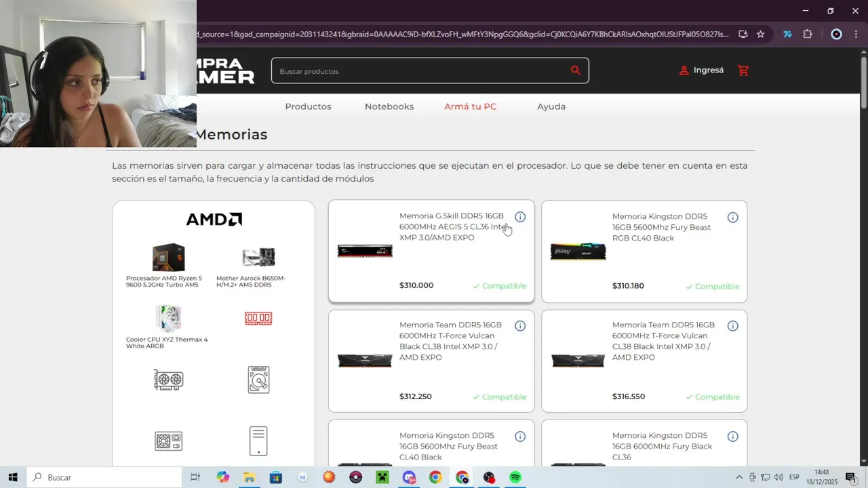Go to the Armá tu PC tab
This screenshot has height=488, width=868.
(x=471, y=106)
